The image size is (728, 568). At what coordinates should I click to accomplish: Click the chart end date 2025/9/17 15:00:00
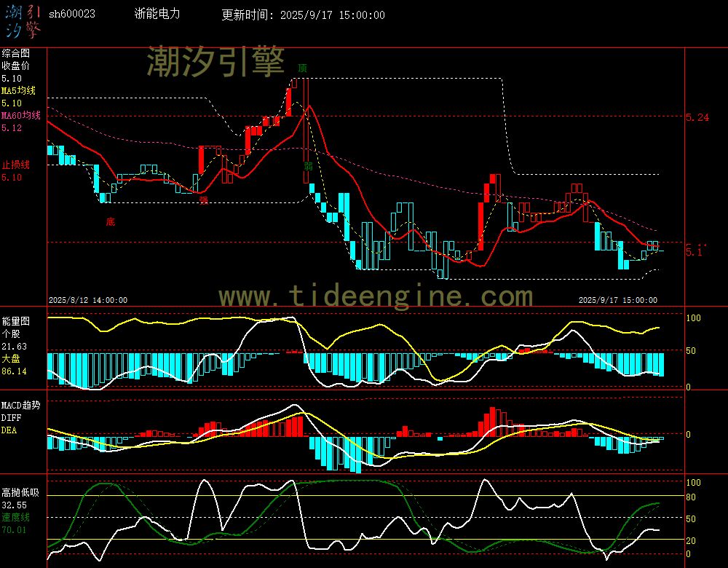[618, 301]
